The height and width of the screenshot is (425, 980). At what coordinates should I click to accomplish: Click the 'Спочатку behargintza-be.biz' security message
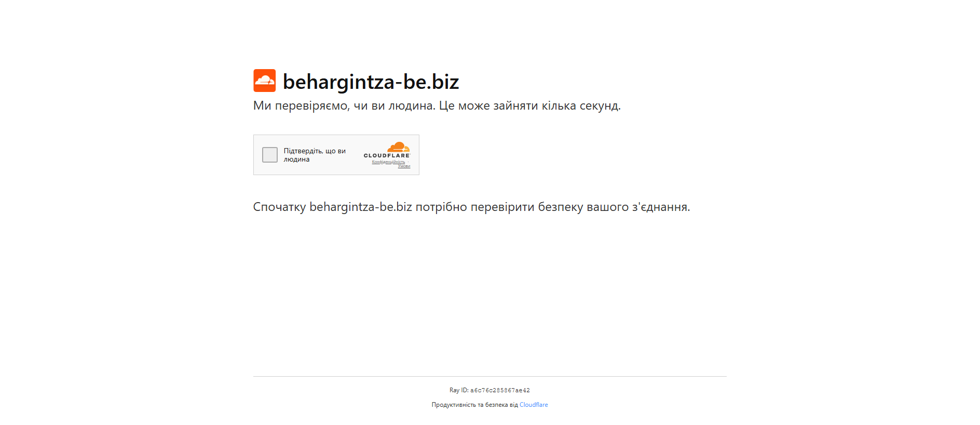472,207
